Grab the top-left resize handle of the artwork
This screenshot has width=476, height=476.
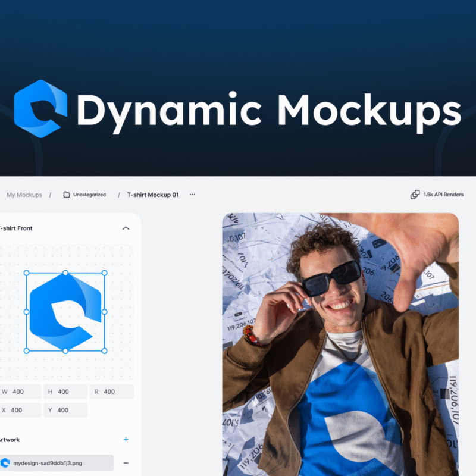pos(26,273)
